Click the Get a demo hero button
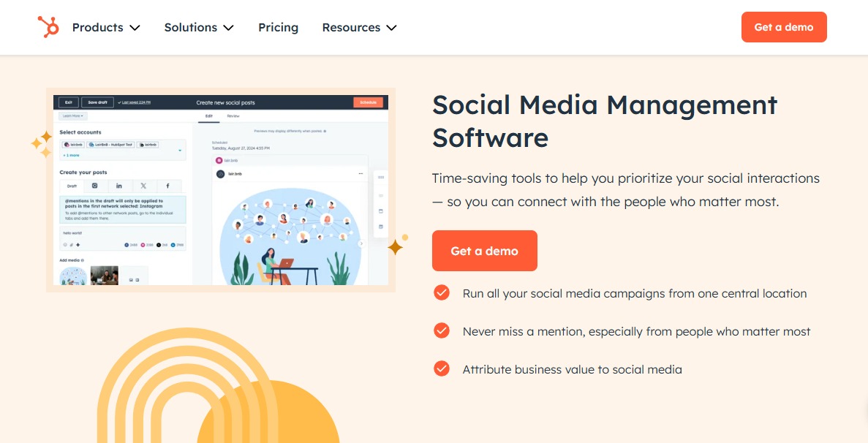 pyautogui.click(x=485, y=251)
